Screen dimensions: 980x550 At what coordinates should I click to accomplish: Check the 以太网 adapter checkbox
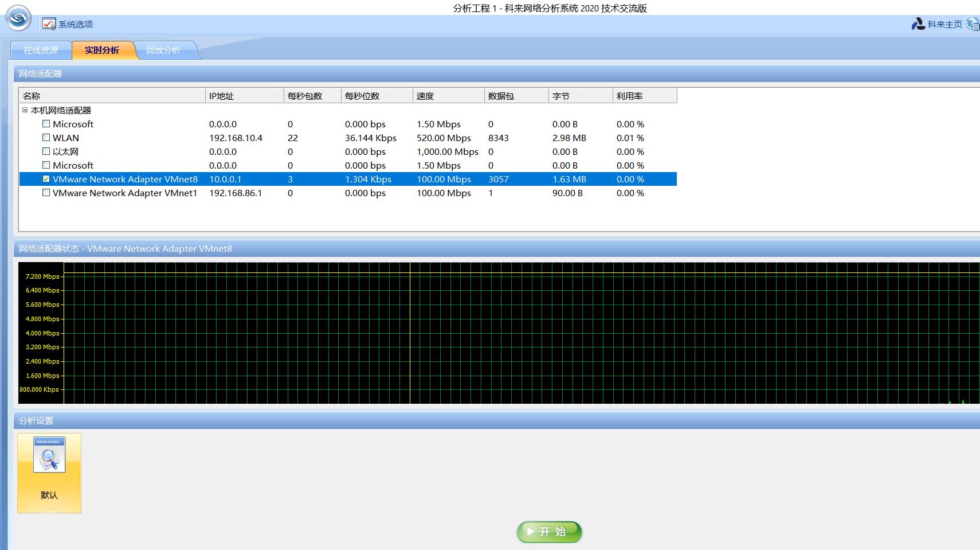46,151
